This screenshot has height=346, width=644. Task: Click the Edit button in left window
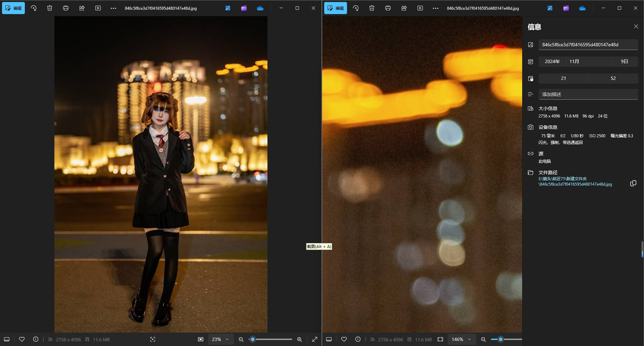13,8
